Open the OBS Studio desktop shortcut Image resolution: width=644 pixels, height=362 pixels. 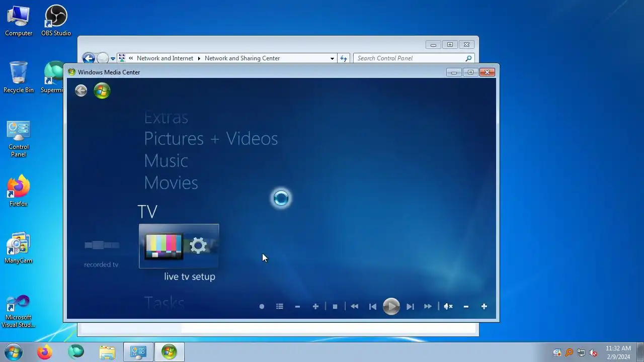click(x=56, y=21)
